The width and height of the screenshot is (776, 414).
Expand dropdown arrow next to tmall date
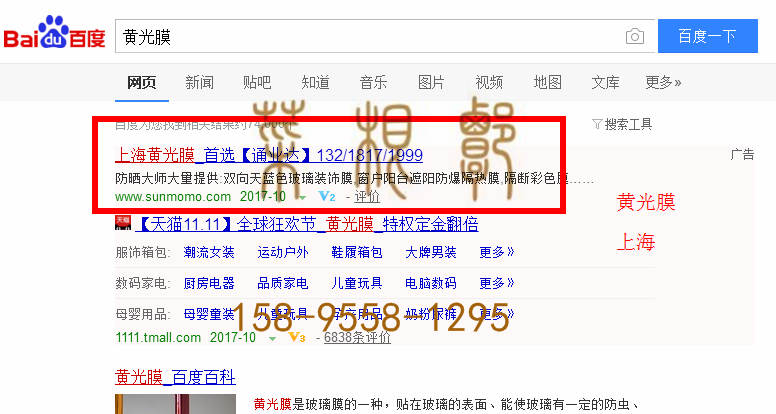click(272, 339)
